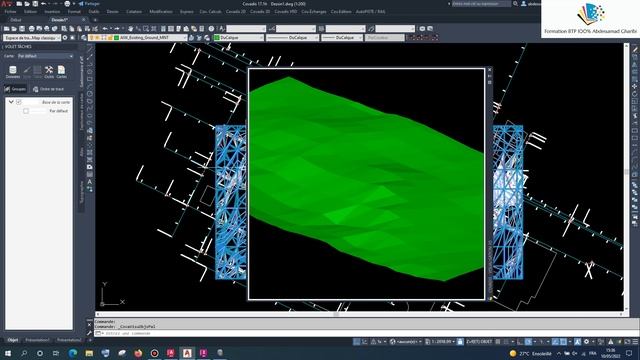Click the status bar settings gear icon
This screenshot has width=640, height=360.
[587, 342]
